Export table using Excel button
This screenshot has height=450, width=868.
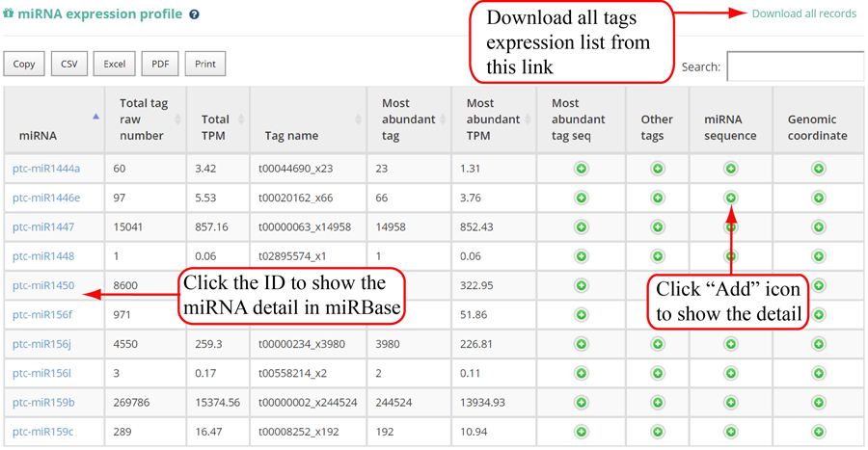(x=115, y=65)
